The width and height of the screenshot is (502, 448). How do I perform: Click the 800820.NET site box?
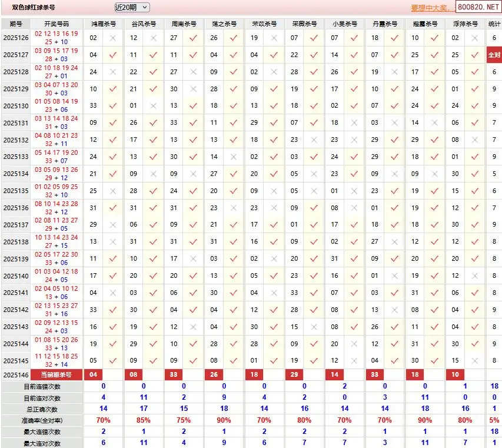[x=478, y=8]
